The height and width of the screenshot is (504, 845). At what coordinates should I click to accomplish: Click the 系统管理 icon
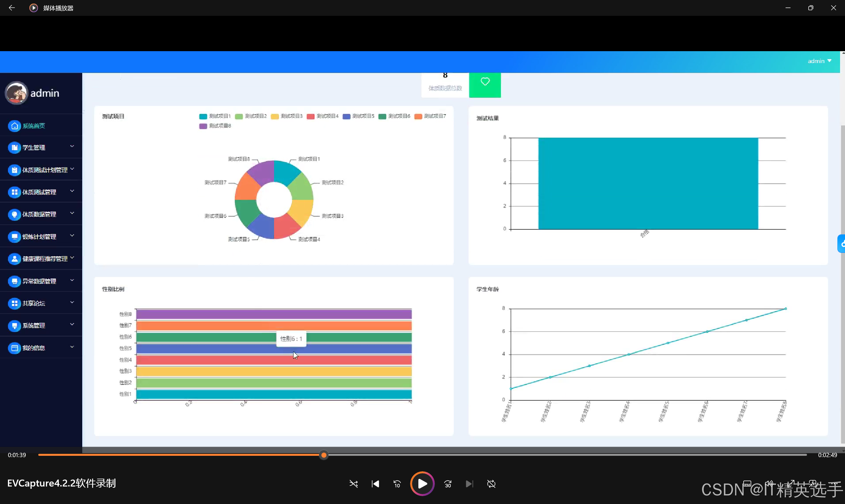[x=14, y=326]
